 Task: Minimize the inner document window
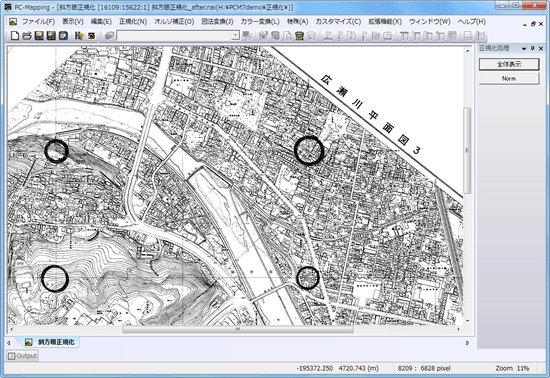pyautogui.click(x=525, y=24)
